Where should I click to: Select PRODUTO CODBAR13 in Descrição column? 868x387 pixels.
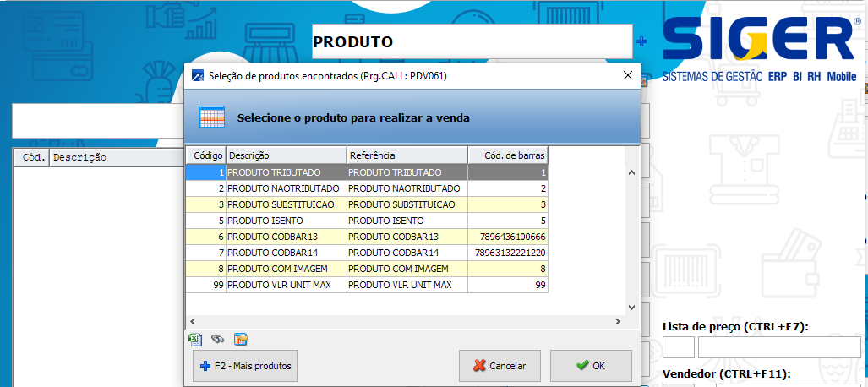[x=287, y=237]
